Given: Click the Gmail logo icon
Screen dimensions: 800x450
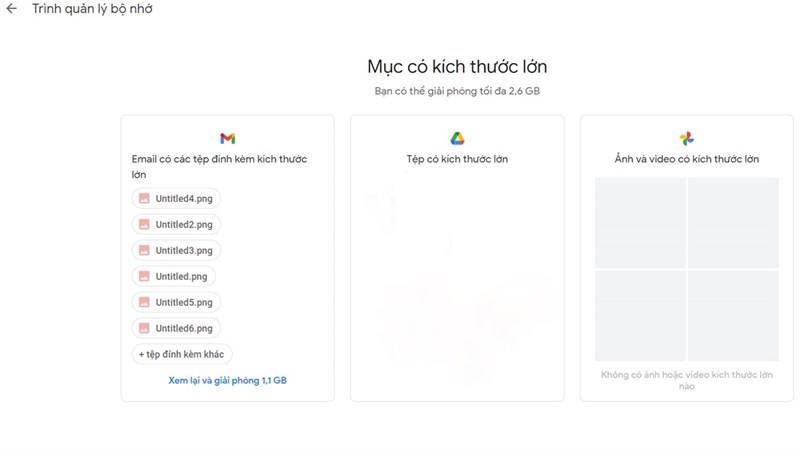Looking at the screenshot, I should point(228,138).
